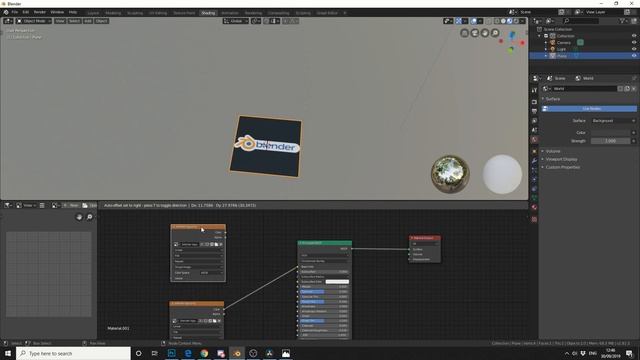Open the Scene properties tab
This screenshot has height=360, width=640.
pos(534,130)
